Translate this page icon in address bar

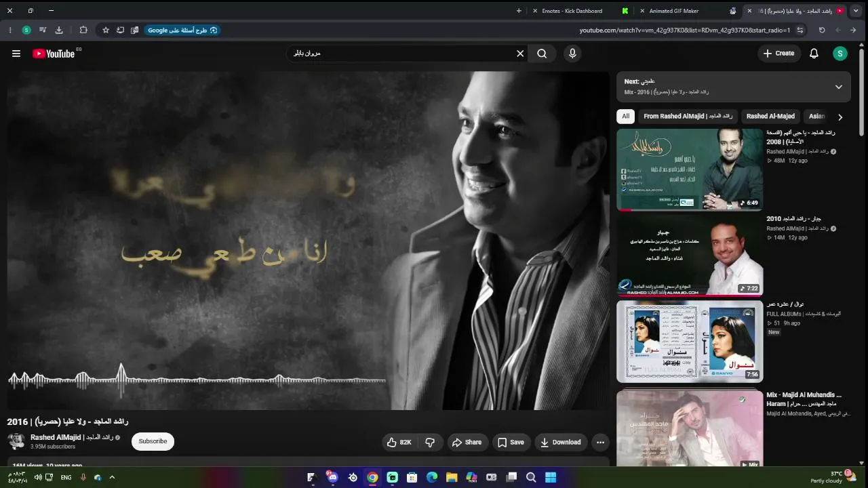pyautogui.click(x=134, y=30)
